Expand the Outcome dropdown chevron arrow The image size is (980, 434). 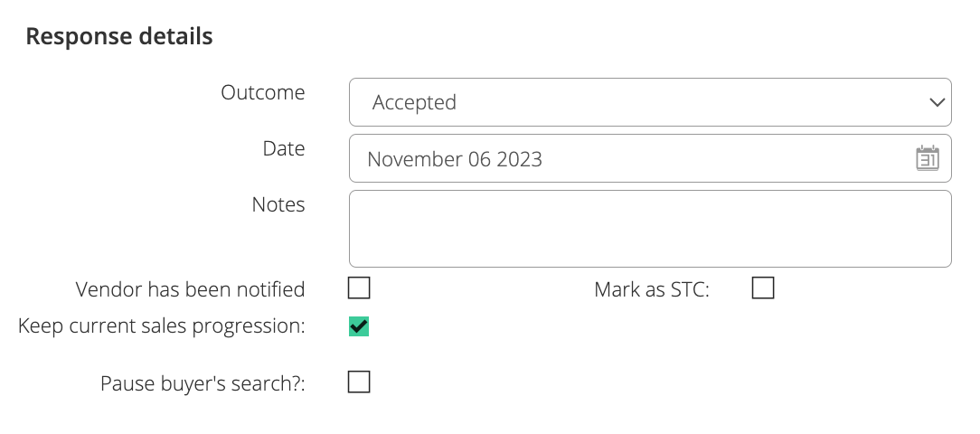(937, 102)
